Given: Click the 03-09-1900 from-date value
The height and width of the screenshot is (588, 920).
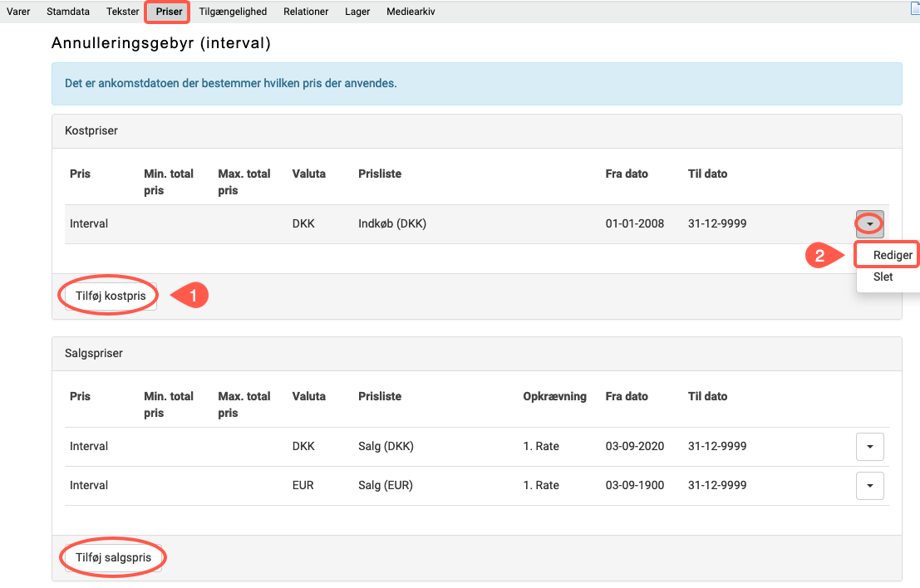Looking at the screenshot, I should click(x=634, y=485).
